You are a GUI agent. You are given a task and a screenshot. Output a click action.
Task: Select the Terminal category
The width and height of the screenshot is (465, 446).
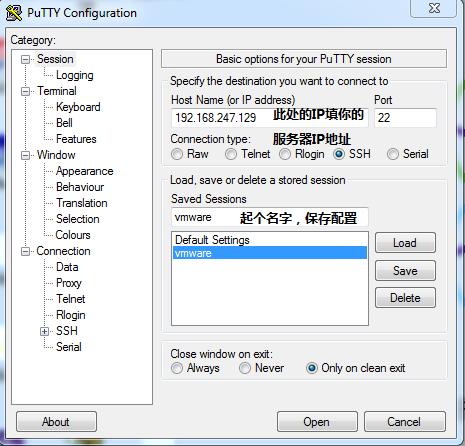57,91
